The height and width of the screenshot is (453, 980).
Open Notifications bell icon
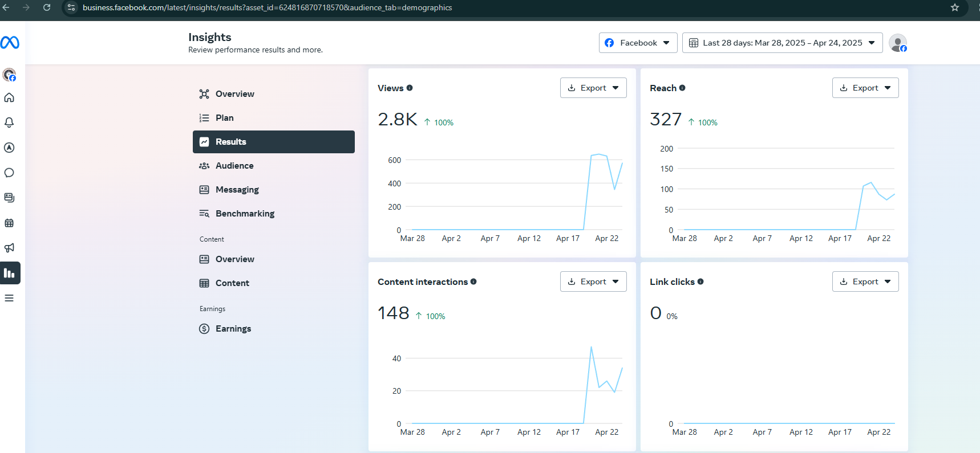click(9, 123)
